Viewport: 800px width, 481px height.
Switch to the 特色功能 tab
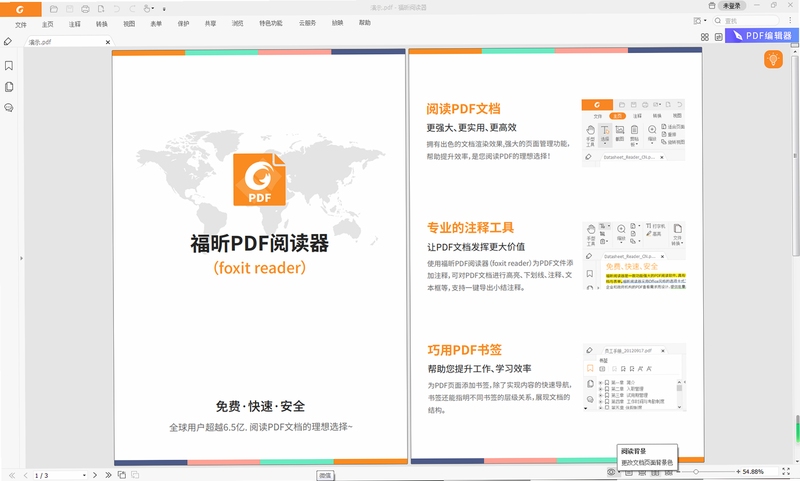coord(270,23)
